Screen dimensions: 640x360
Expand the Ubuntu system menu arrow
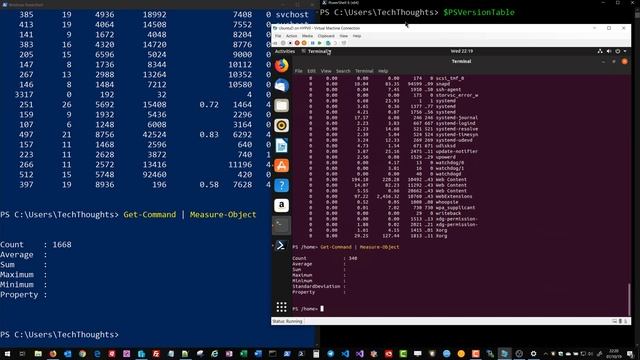625,51
